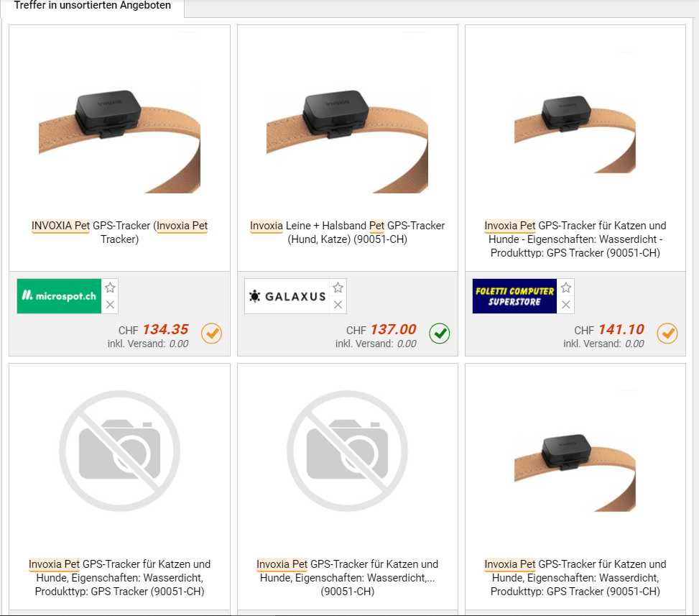Click orange checkmark next to CHF 141.10
Image resolution: width=699 pixels, height=616 pixels.
click(667, 334)
